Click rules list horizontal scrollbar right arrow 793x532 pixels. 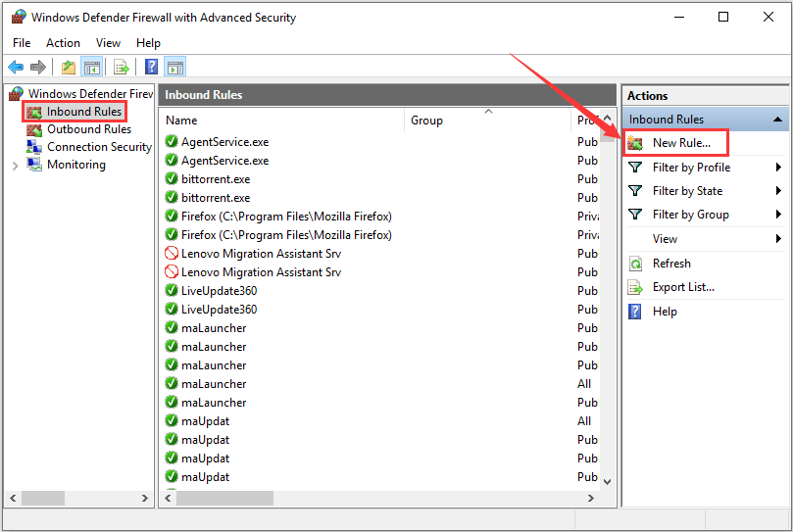coord(590,498)
